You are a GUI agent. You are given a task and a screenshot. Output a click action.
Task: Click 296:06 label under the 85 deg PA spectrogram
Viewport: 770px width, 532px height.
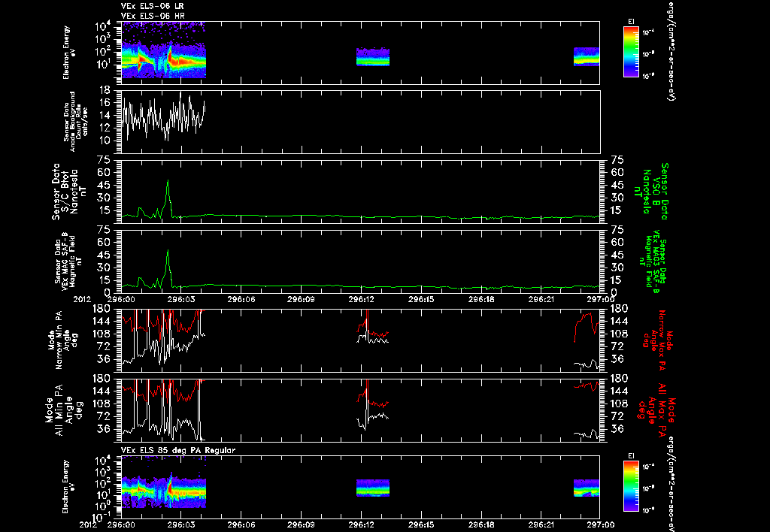click(x=241, y=524)
